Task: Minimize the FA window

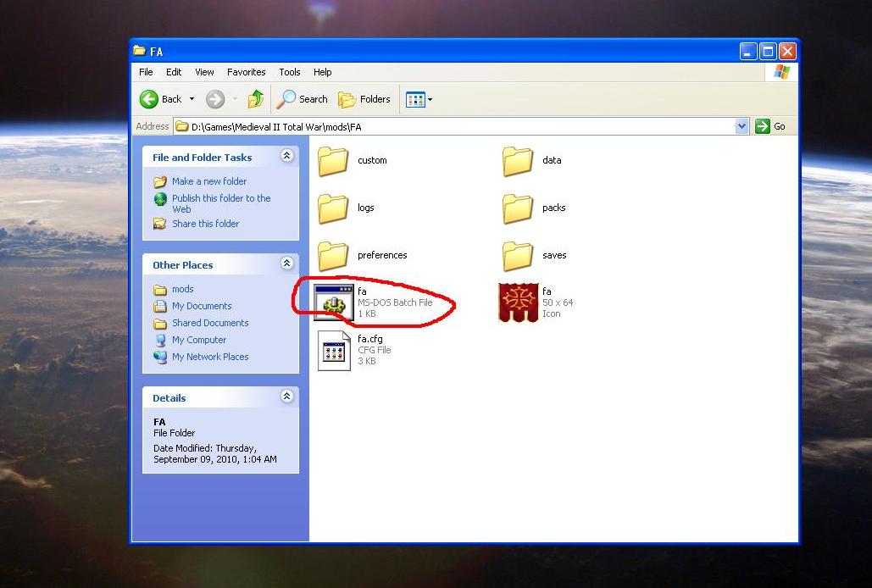Action: point(748,52)
